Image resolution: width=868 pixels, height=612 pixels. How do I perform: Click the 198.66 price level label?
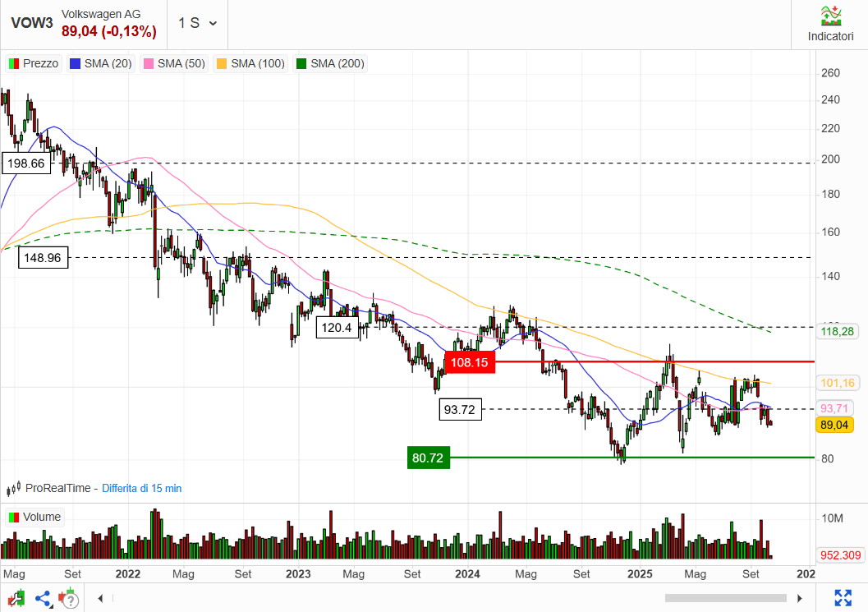click(26, 163)
